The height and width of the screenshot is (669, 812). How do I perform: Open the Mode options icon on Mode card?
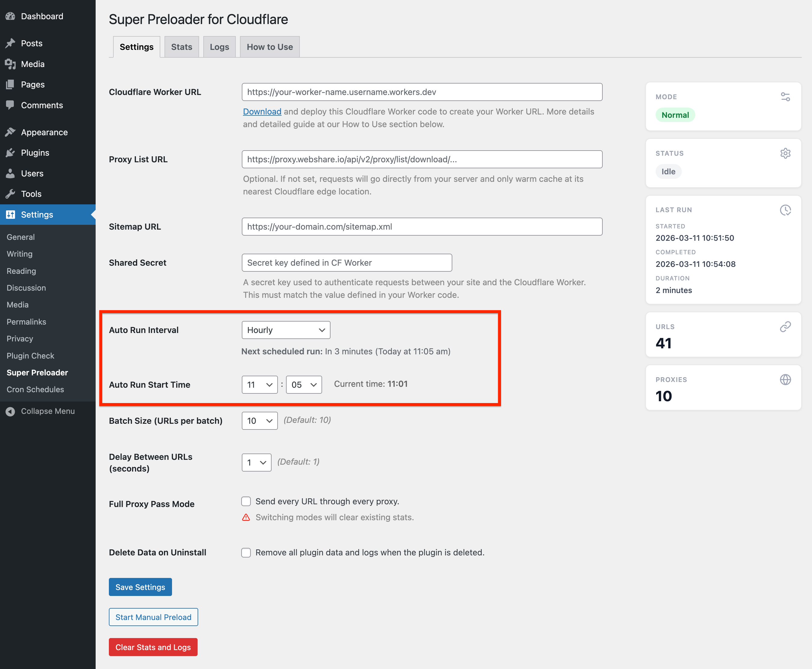pyautogui.click(x=786, y=97)
